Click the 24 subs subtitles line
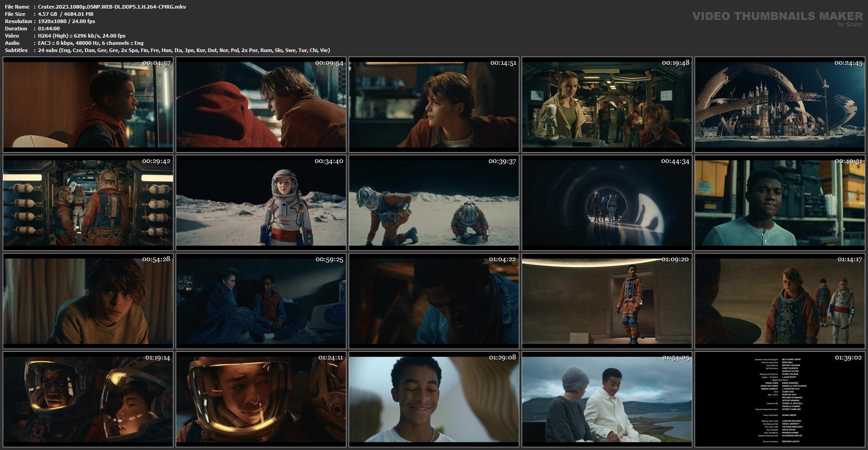Viewport: 868px width, 450px height. coord(184,50)
